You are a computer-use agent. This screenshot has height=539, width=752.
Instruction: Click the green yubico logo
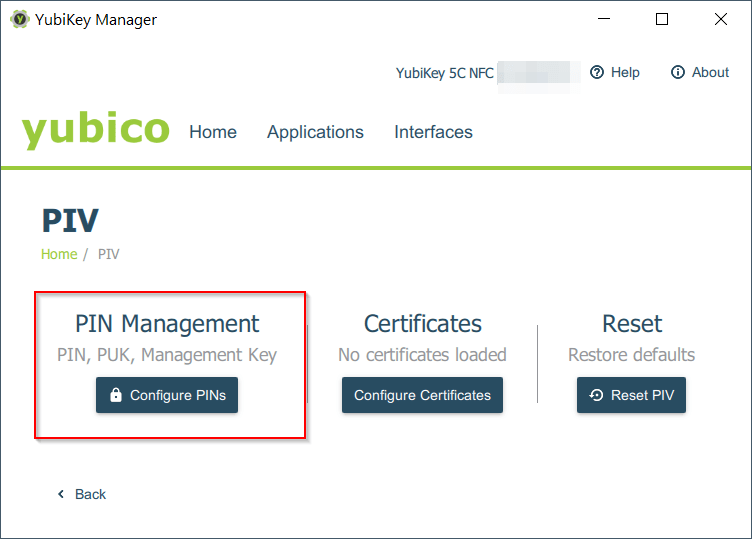[x=96, y=131]
